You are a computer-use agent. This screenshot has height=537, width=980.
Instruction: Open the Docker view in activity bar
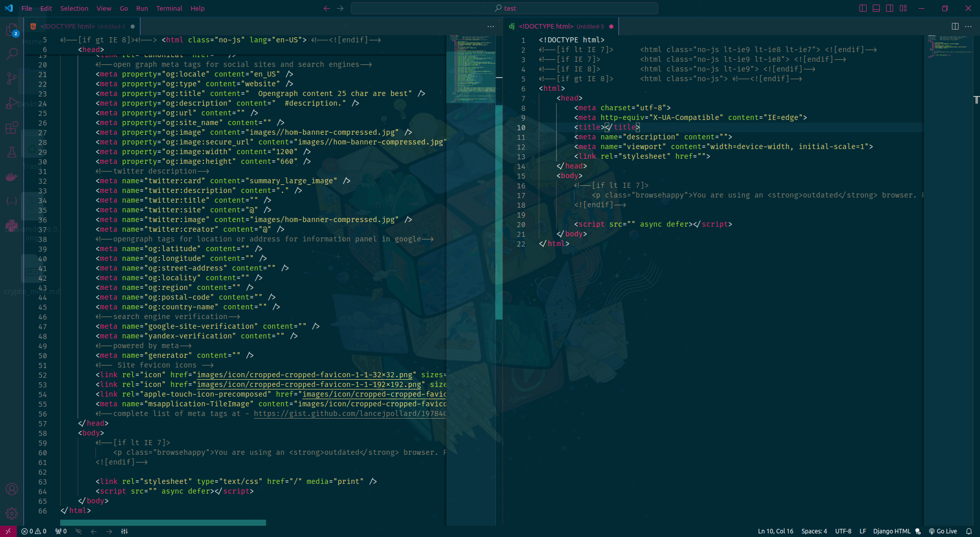(12, 177)
